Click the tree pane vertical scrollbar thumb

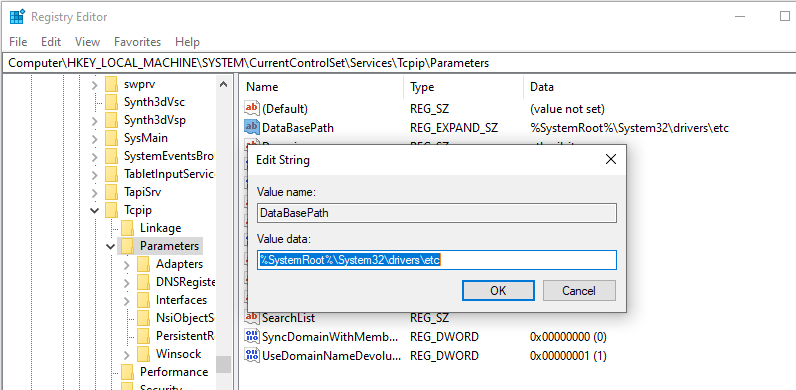point(223,364)
